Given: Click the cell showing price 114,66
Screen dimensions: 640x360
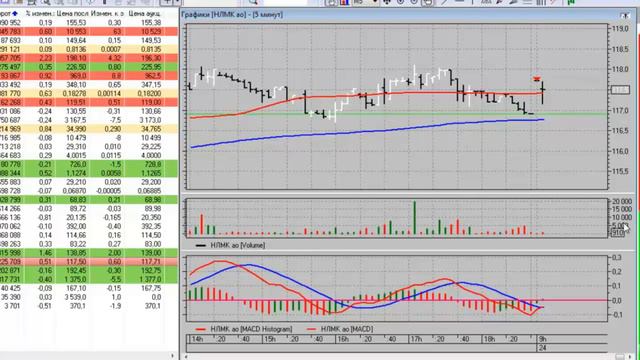Looking at the screenshot, I should (76, 235).
